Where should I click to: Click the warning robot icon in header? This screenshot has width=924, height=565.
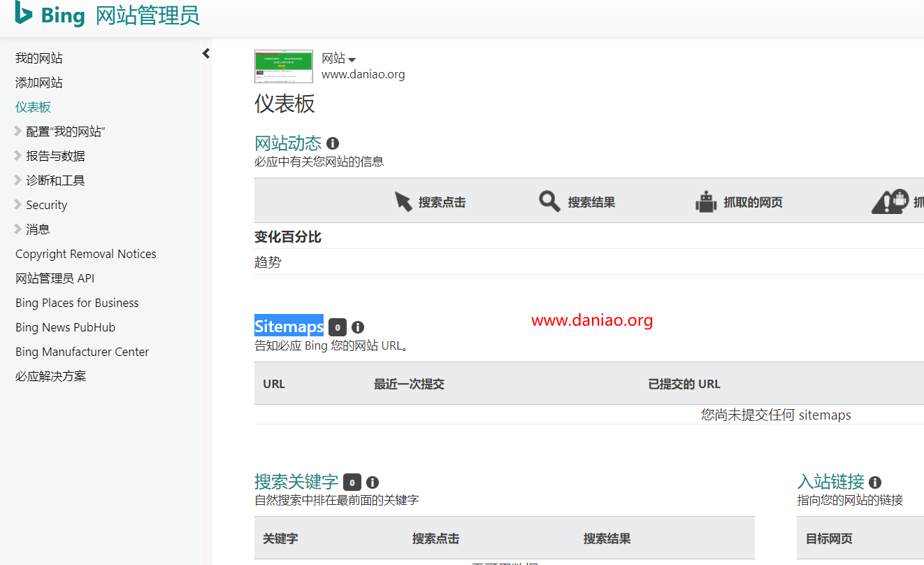coord(890,201)
